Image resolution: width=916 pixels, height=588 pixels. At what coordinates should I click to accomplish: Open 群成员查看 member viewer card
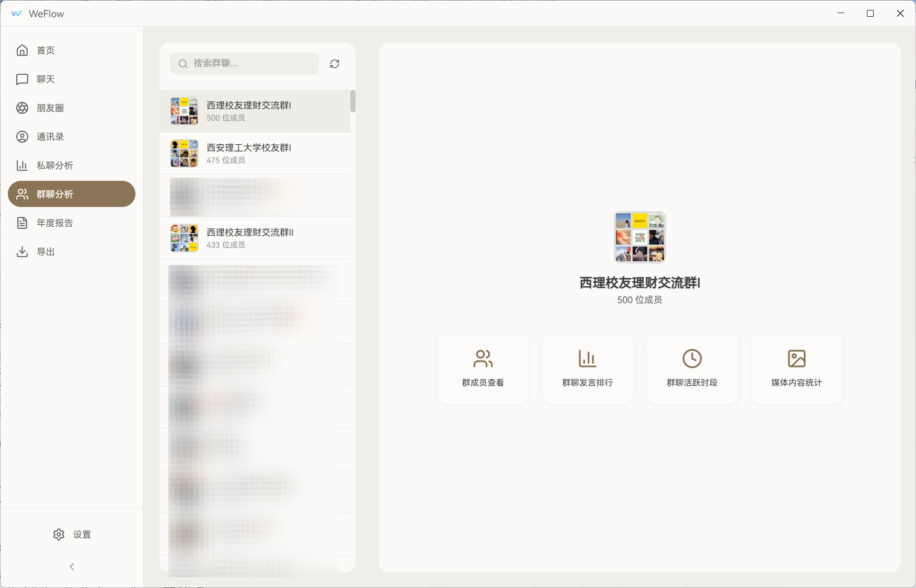(483, 367)
